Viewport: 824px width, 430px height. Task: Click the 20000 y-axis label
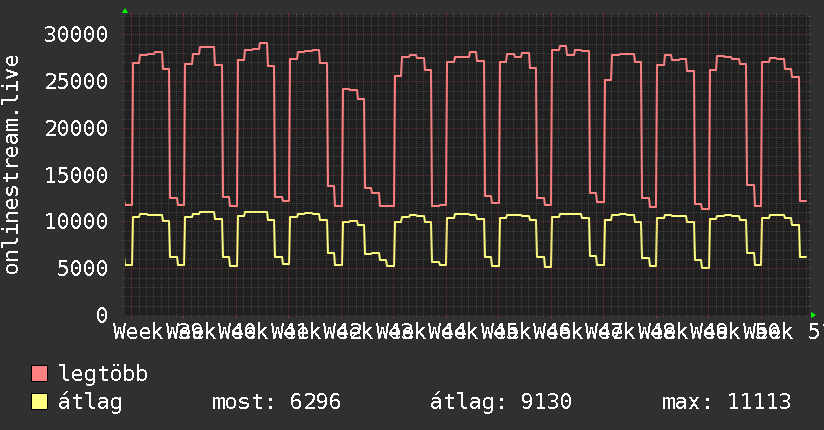pos(76,128)
